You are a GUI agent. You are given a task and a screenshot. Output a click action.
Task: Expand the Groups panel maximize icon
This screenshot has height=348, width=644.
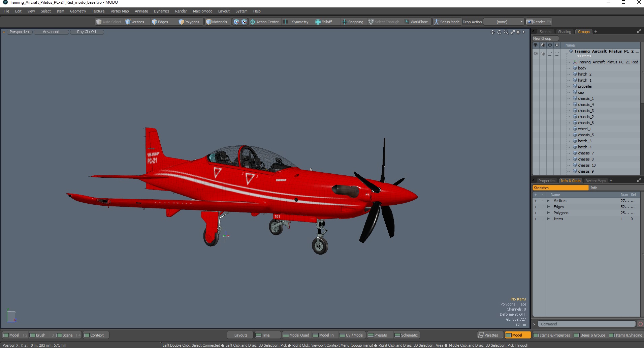639,31
